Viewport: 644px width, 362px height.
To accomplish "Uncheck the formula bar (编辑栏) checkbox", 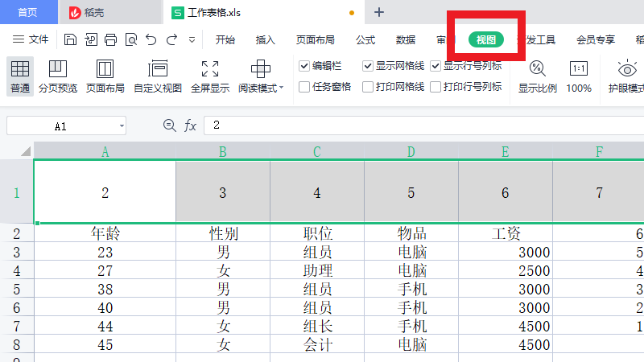I will (x=304, y=66).
